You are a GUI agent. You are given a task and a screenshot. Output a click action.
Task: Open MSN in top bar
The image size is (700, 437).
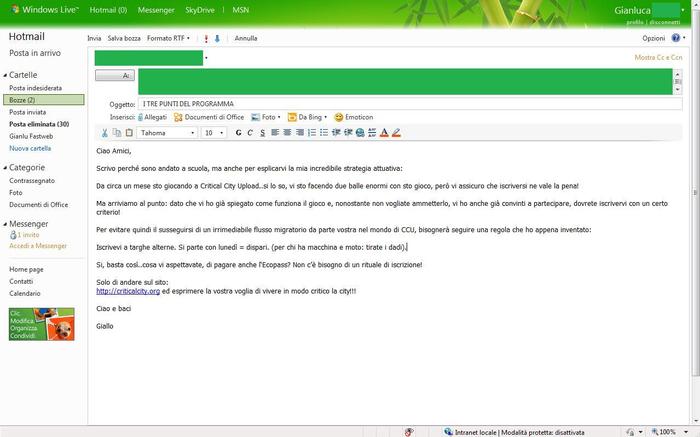[241, 10]
